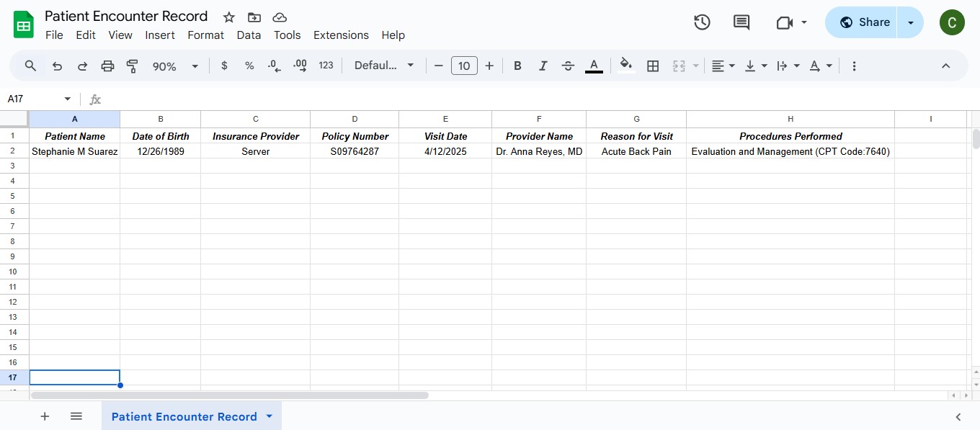980x430 pixels.
Task: Click the merge cells icon
Action: tap(679, 66)
